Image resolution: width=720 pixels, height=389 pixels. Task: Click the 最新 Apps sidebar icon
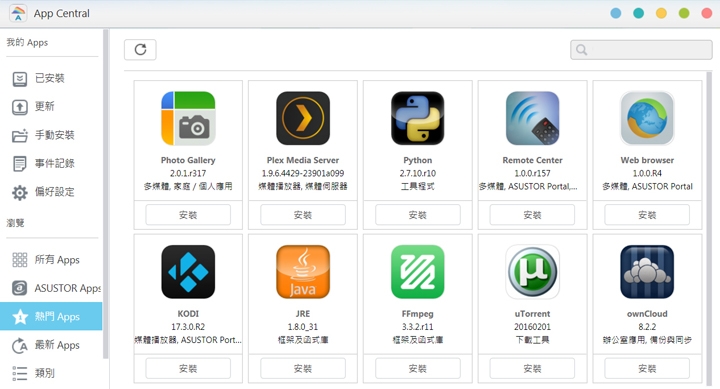(20, 345)
